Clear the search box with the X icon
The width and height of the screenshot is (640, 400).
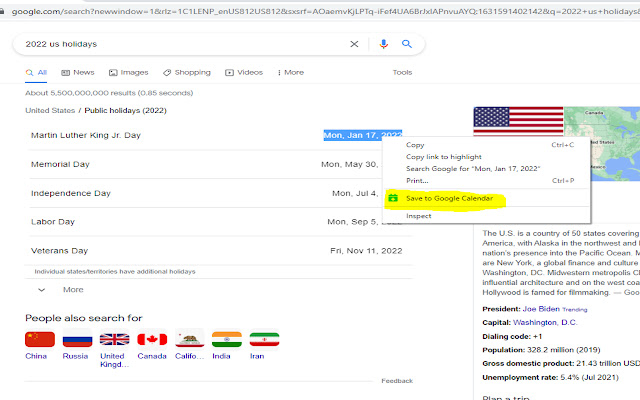point(354,44)
